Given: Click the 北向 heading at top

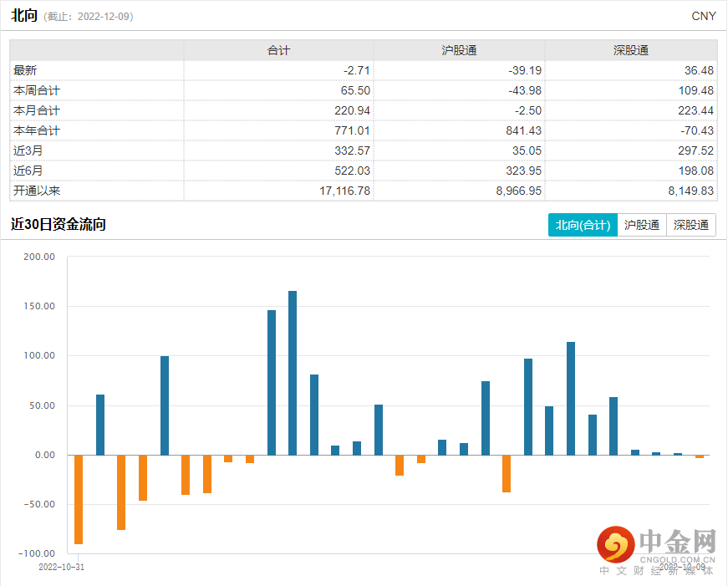Looking at the screenshot, I should 23,15.
